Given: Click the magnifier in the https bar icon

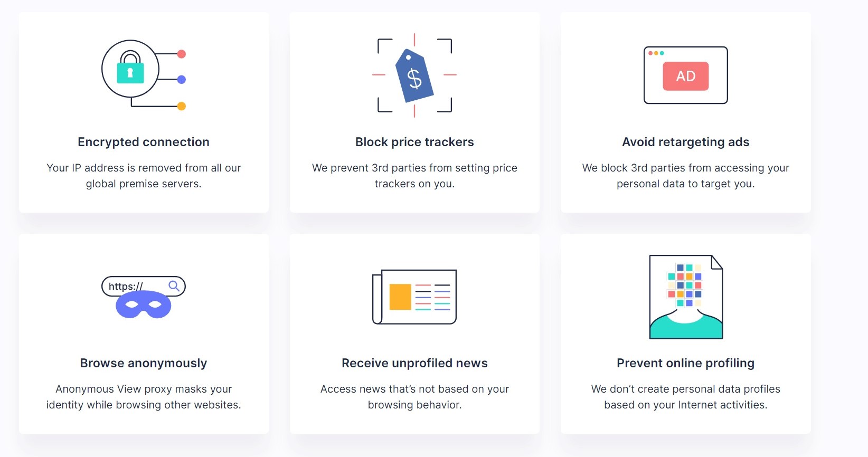Looking at the screenshot, I should 174,286.
